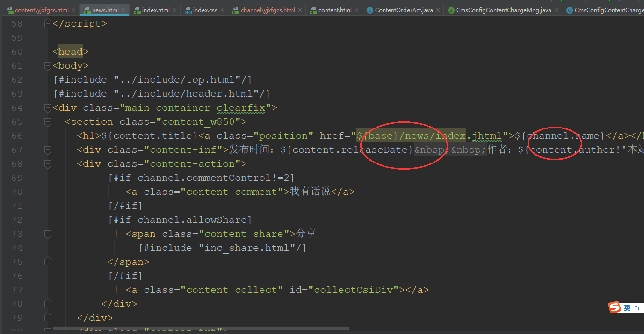Screen dimensions: 644x334
Task: Click ${content.releaseDate} expression on line 67
Action: point(347,149)
